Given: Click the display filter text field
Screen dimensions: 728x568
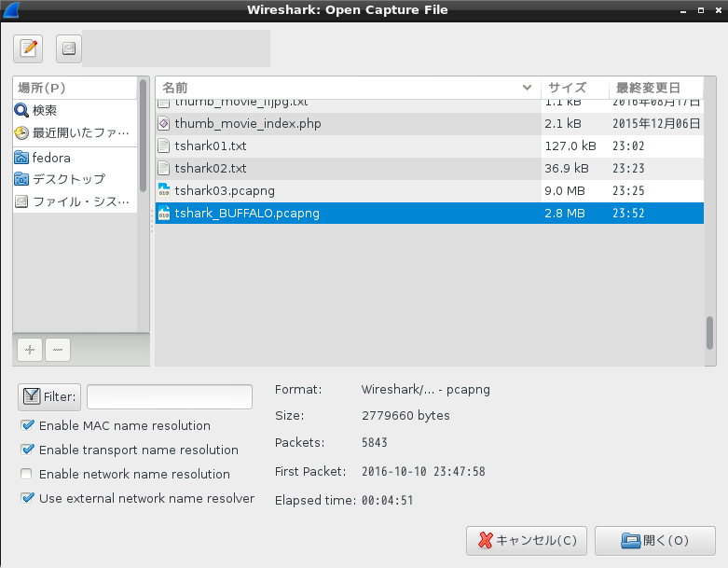Looking at the screenshot, I should [170, 396].
